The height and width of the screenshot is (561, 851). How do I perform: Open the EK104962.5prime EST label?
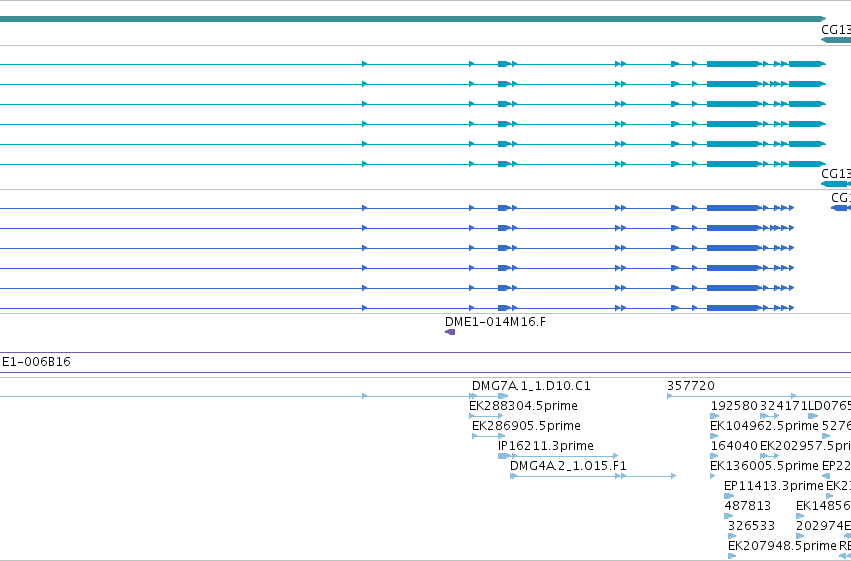tap(764, 426)
